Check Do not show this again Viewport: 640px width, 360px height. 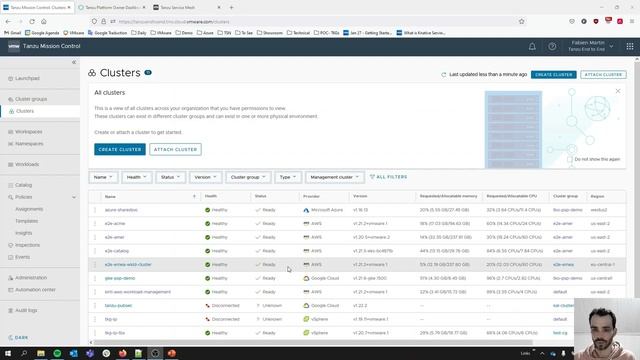pyautogui.click(x=570, y=159)
